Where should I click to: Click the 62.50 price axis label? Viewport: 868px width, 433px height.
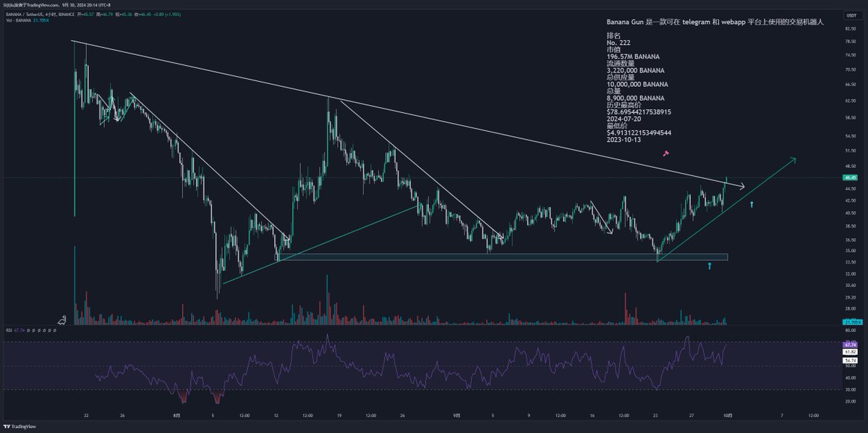(850, 101)
